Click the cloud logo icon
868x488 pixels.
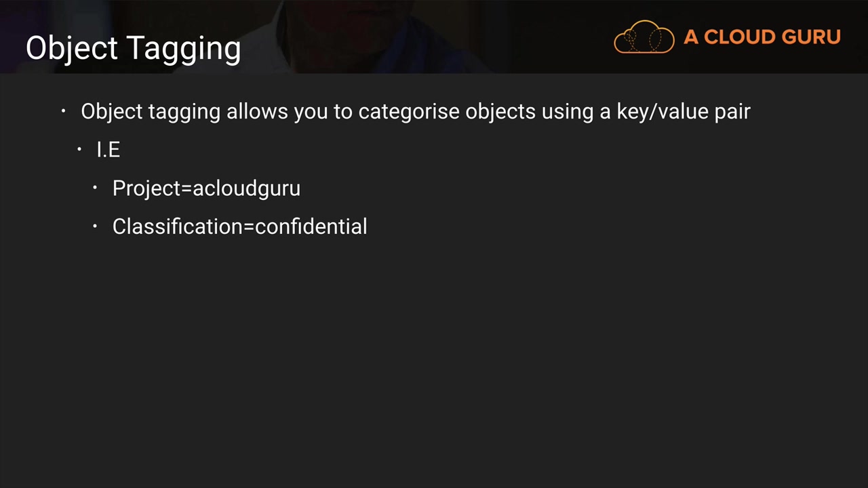pos(644,37)
